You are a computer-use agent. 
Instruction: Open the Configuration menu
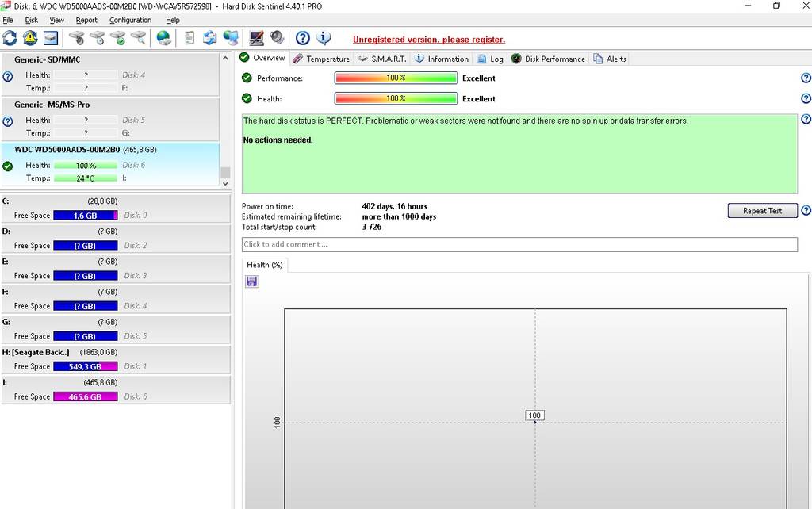[130, 20]
